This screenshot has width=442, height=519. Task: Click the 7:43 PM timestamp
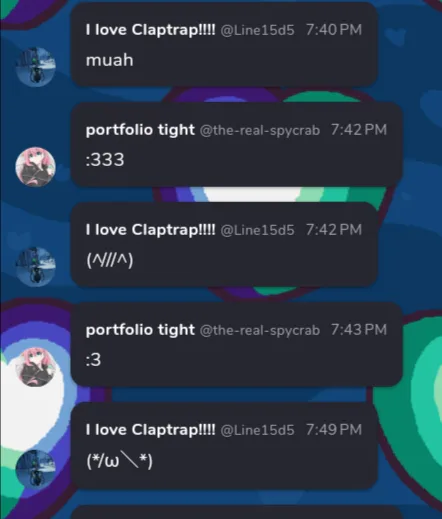[x=359, y=330]
